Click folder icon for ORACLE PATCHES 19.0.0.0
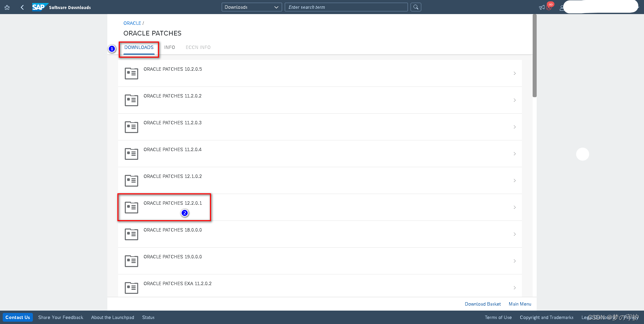The height and width of the screenshot is (324, 644). pos(131,261)
